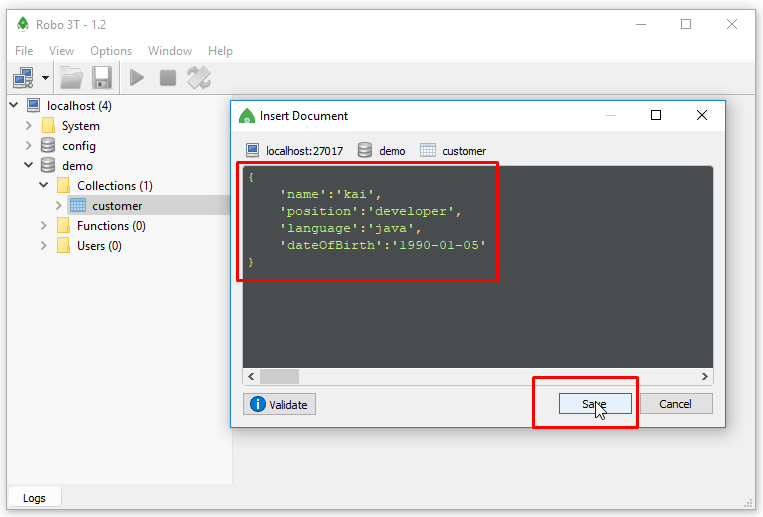Select the customer collection table icon in tree

tap(78, 205)
